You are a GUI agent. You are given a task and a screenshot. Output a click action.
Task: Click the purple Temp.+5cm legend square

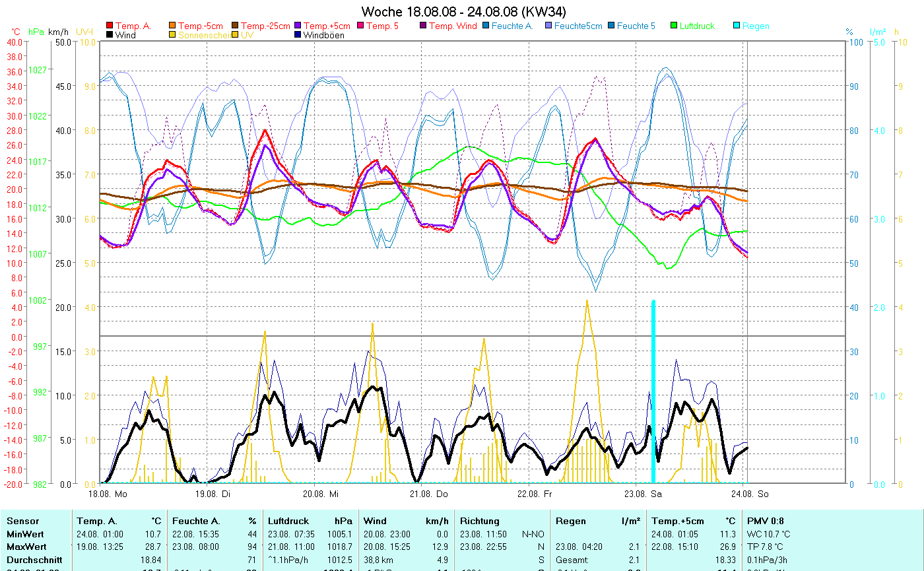(298, 26)
